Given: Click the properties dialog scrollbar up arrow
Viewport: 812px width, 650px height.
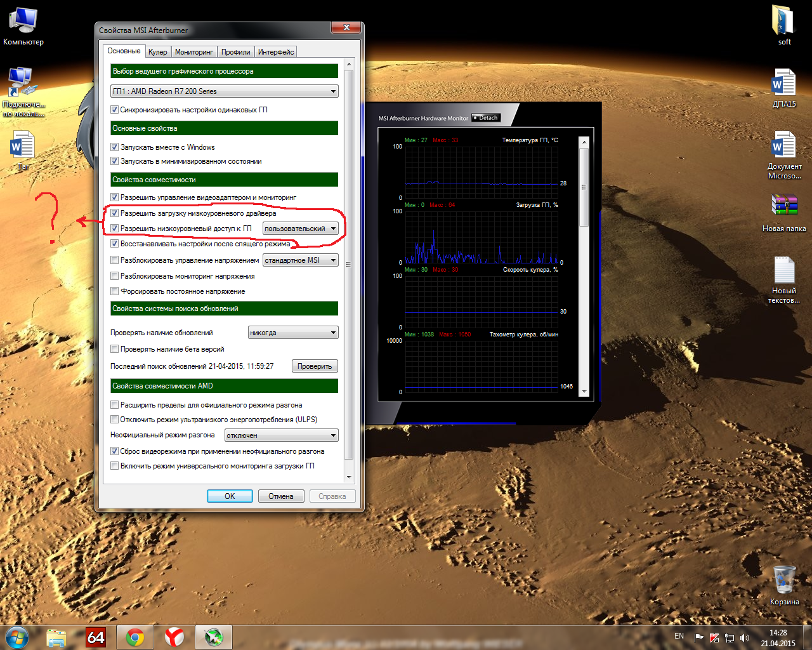Looking at the screenshot, I should tap(349, 65).
